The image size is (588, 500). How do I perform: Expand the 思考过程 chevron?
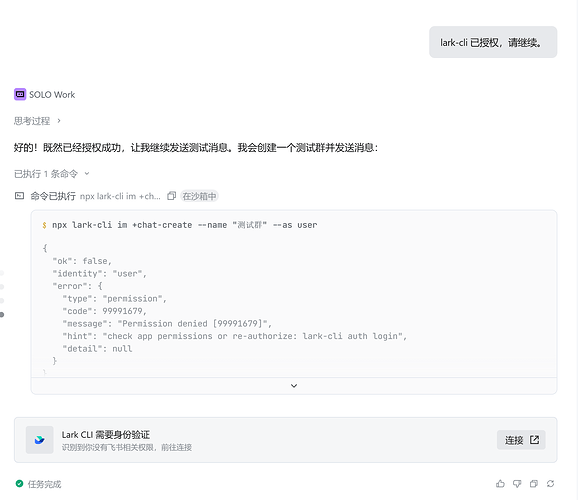pos(59,121)
